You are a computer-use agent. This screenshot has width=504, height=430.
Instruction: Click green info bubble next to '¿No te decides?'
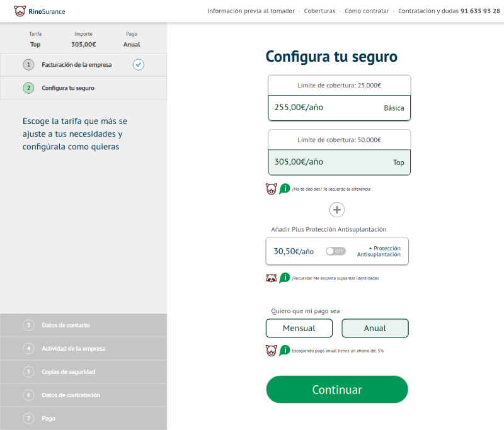pos(285,189)
